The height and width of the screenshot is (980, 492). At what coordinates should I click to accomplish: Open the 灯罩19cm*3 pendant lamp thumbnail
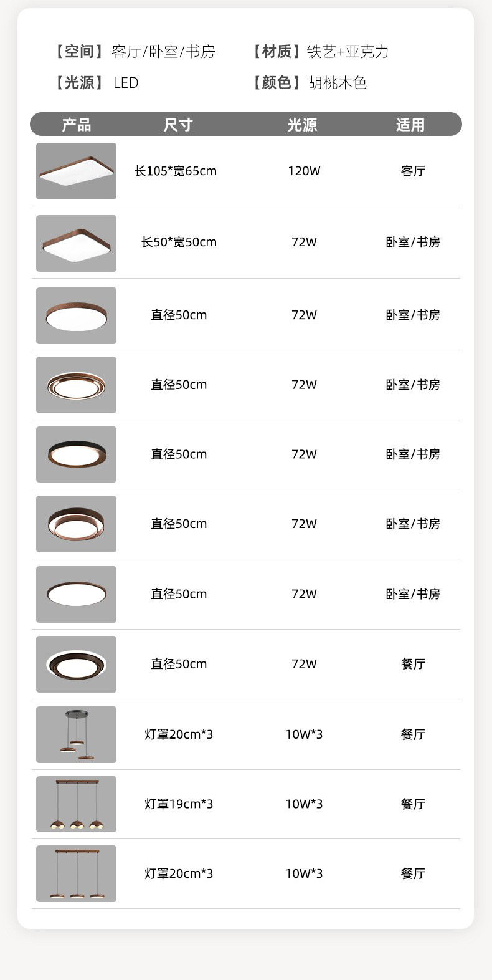click(x=76, y=804)
